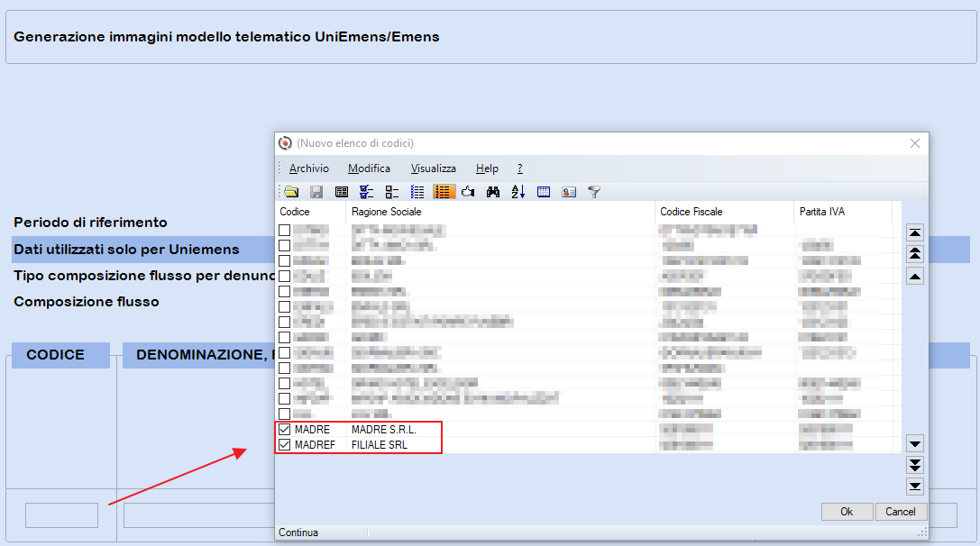Open the question mark menu

(520, 168)
